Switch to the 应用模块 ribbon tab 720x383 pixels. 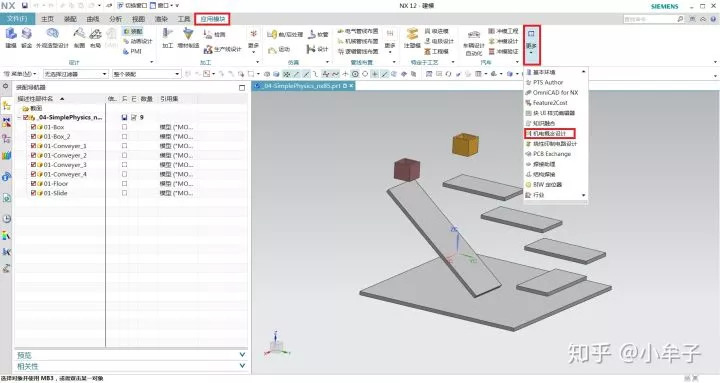point(213,19)
